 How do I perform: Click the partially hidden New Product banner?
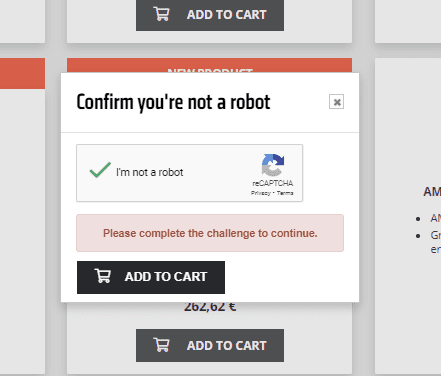[x=209, y=66]
